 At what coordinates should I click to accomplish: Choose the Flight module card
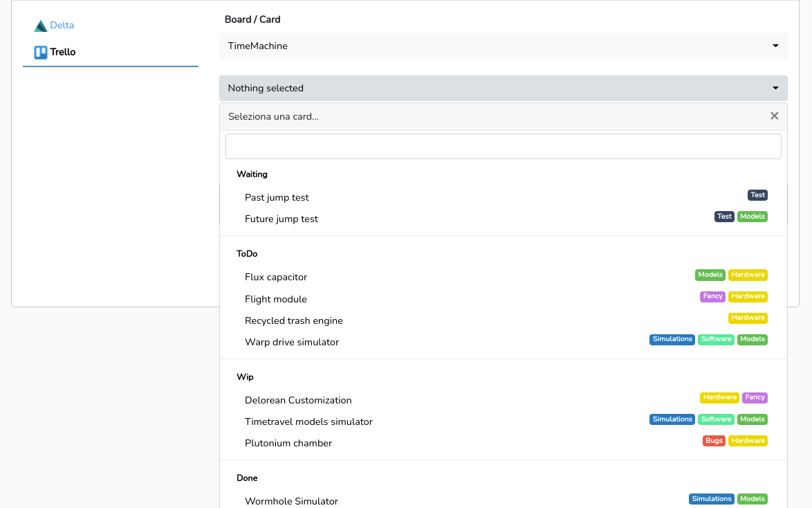(504, 299)
